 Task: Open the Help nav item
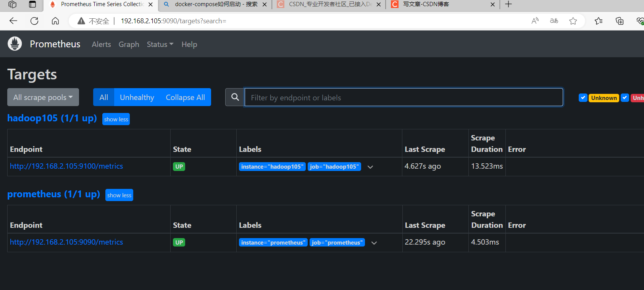(189, 44)
